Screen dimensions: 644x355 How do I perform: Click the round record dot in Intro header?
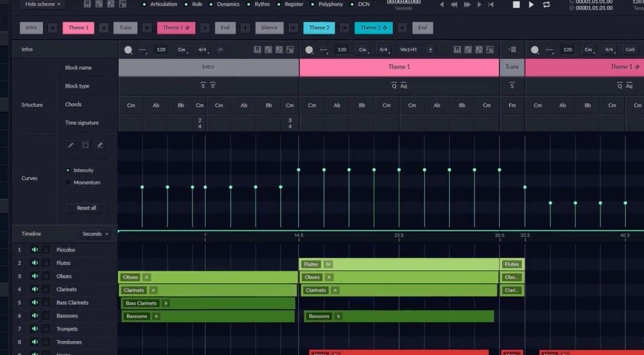[128, 50]
